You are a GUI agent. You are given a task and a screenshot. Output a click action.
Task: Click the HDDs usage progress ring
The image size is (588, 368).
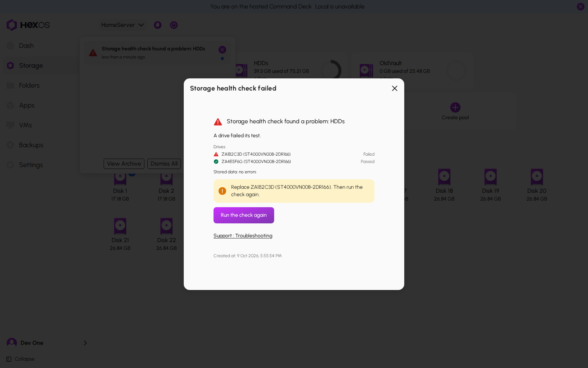coord(331,70)
